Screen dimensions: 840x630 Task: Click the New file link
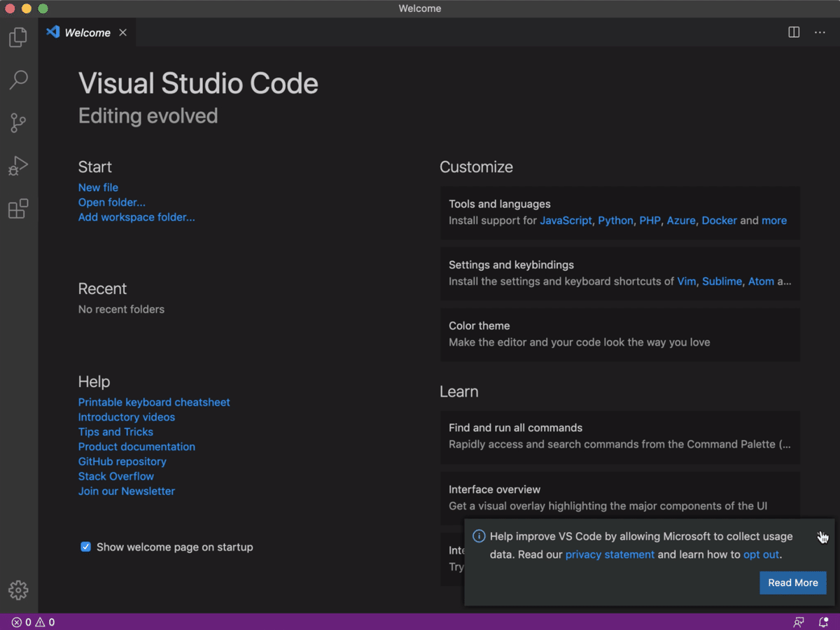(98, 188)
